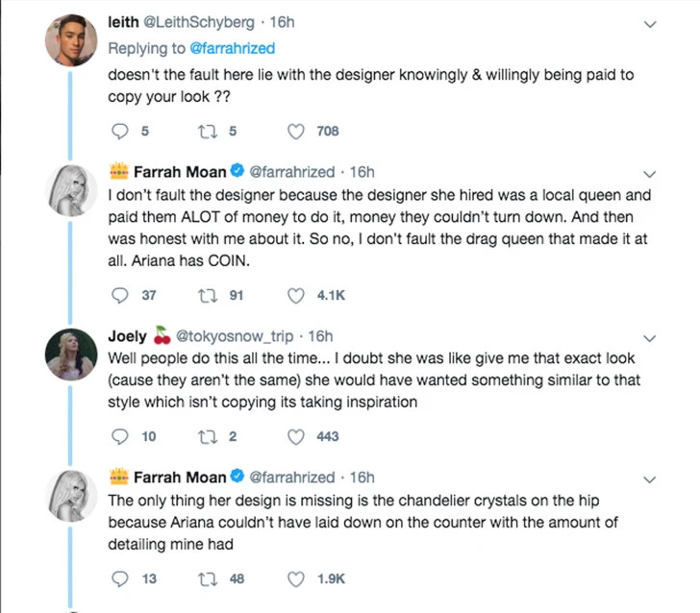Like leith's tweet with 708 likes
The image size is (700, 613).
coord(298,132)
